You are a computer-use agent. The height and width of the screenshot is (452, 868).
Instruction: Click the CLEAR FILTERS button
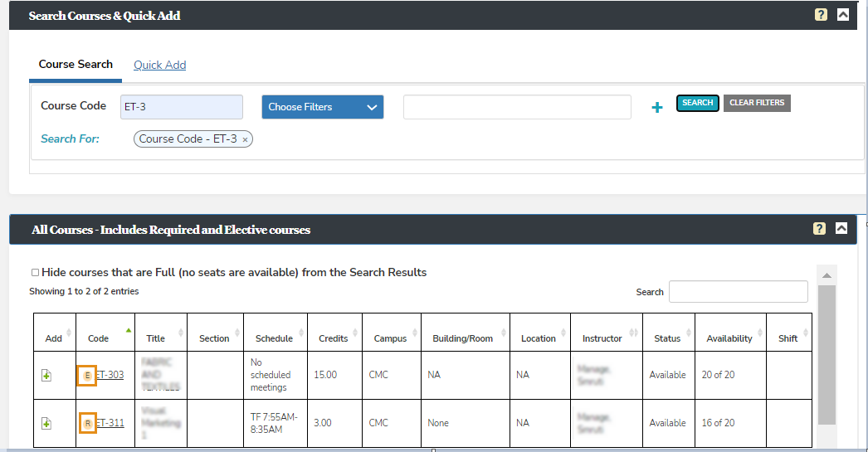click(757, 103)
